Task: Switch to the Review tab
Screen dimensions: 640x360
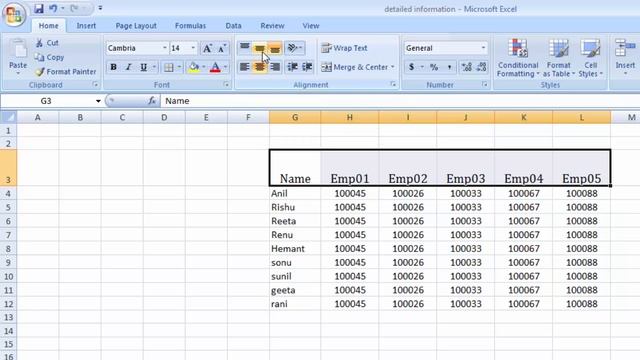Action: 272,26
